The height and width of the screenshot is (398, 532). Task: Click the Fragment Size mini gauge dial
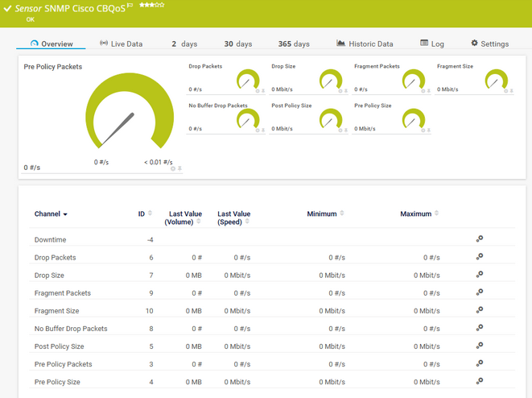[497, 79]
